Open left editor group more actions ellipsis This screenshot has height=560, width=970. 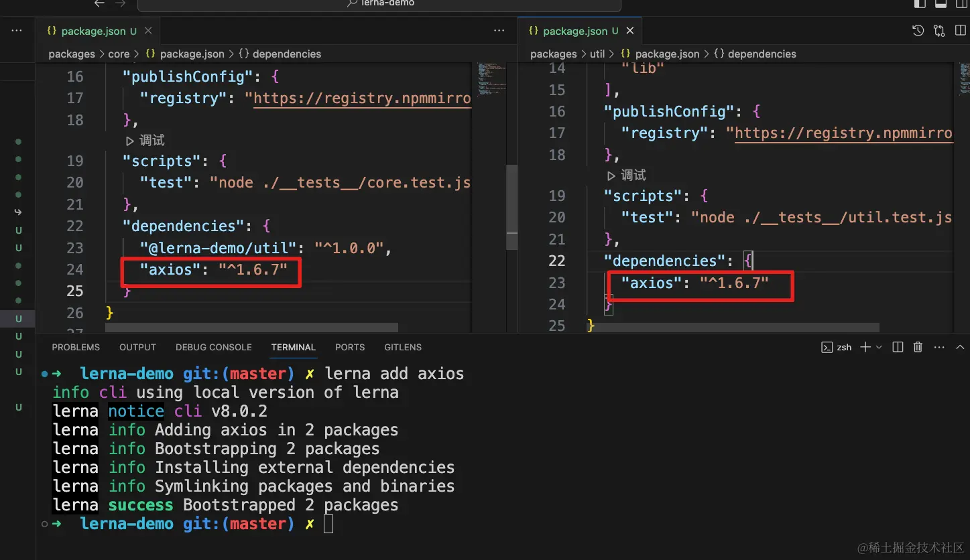pyautogui.click(x=499, y=31)
